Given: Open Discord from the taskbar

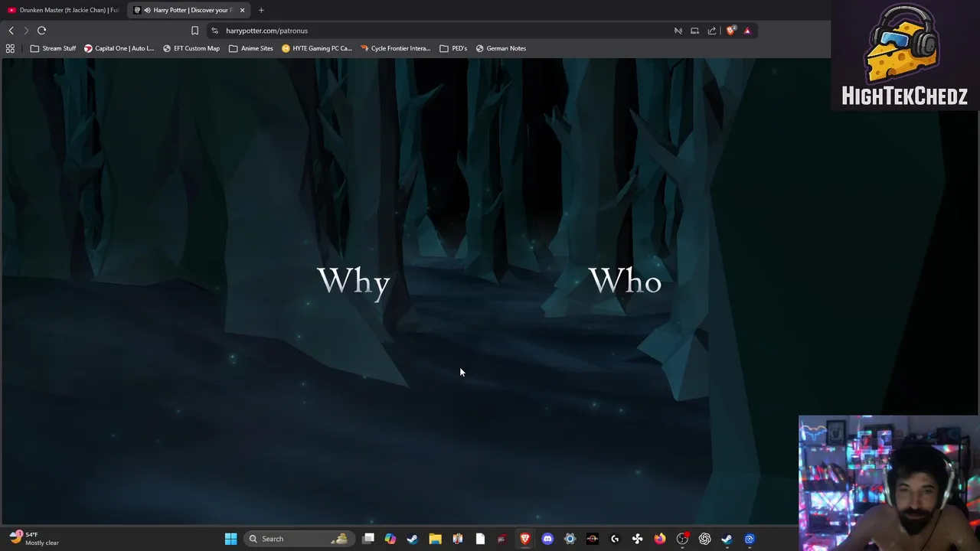Looking at the screenshot, I should click(x=547, y=539).
